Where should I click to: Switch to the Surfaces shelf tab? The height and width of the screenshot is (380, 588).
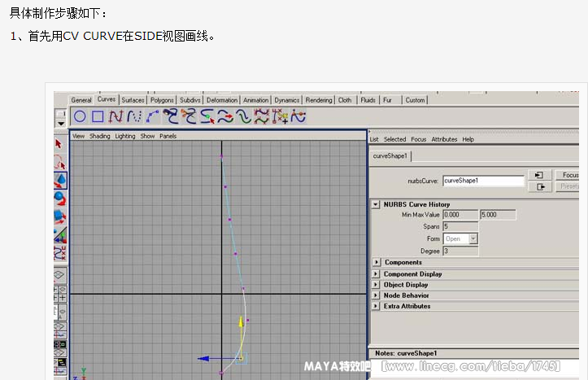133,100
